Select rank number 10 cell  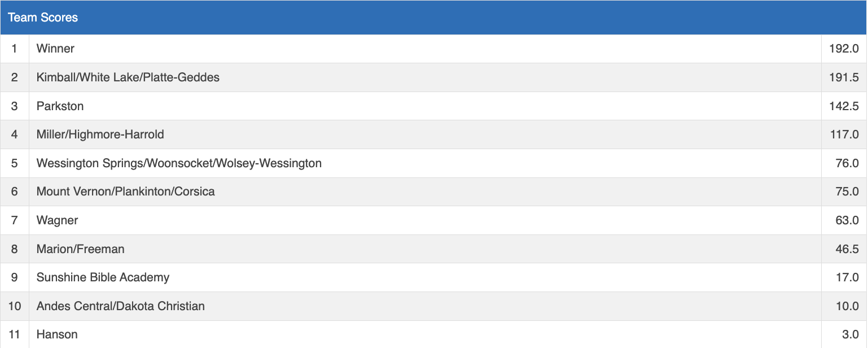[14, 306]
